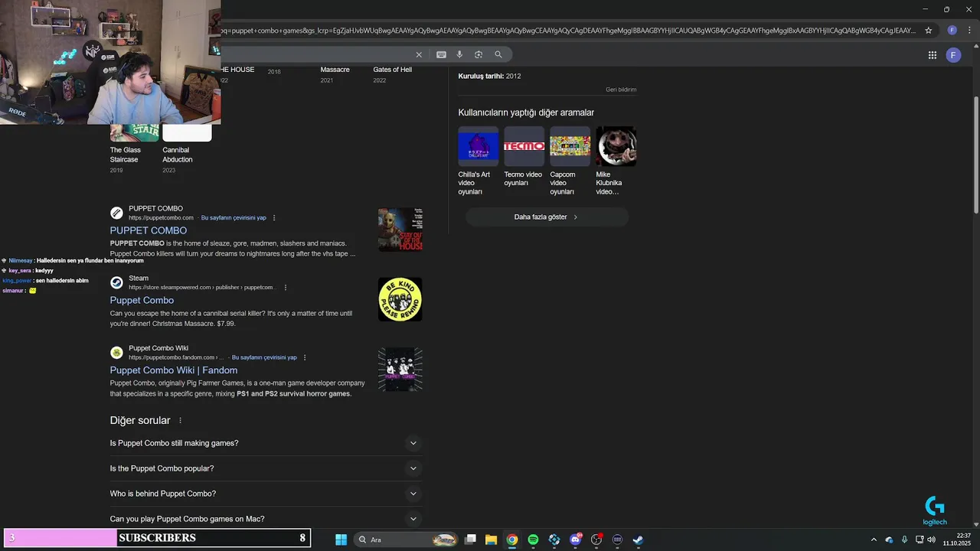This screenshot has width=980, height=551.
Task: Open the 'Chilla's Art video oyunları' suggestion
Action: tap(478, 161)
